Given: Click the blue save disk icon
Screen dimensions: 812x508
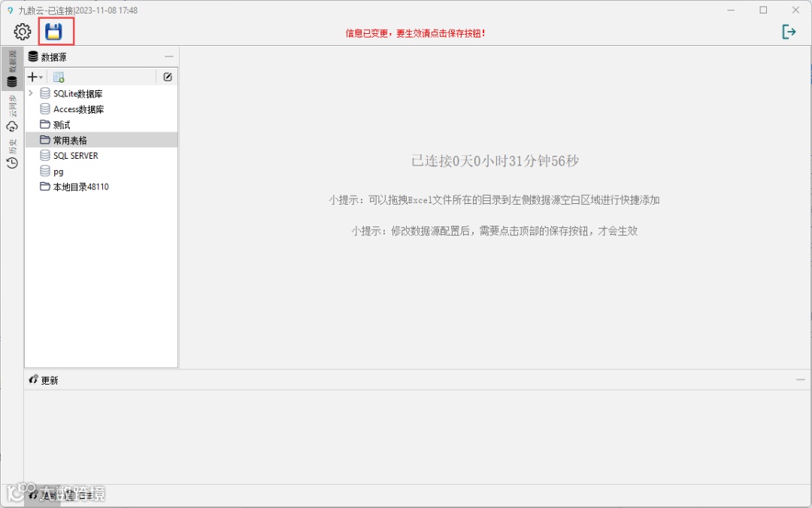Looking at the screenshot, I should [53, 31].
